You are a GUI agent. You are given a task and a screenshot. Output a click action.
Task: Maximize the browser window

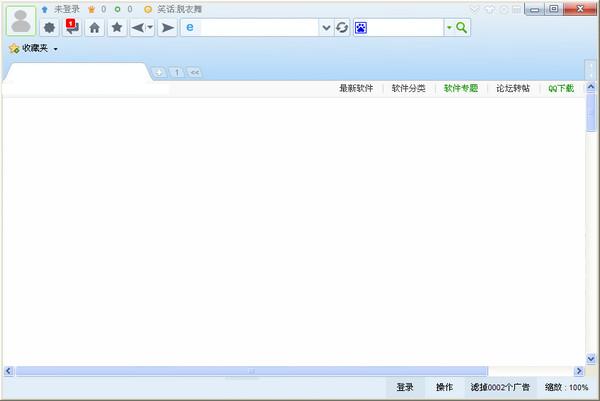click(x=553, y=9)
